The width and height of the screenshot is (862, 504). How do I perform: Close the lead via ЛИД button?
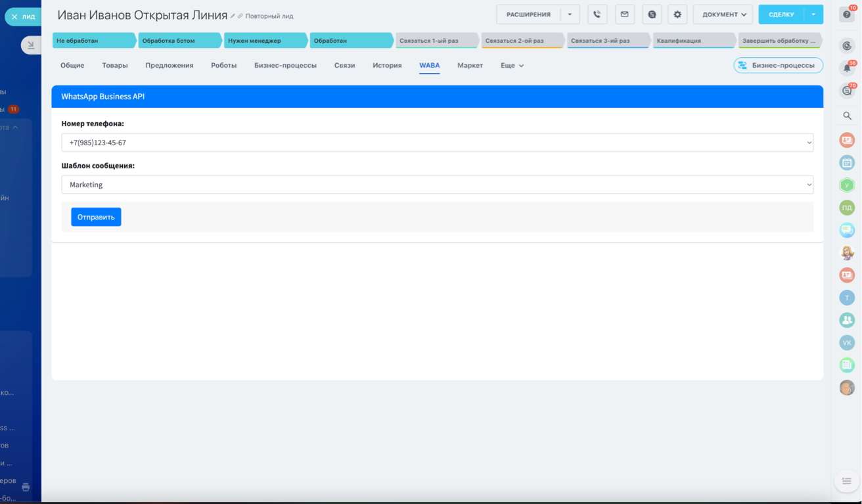point(23,16)
